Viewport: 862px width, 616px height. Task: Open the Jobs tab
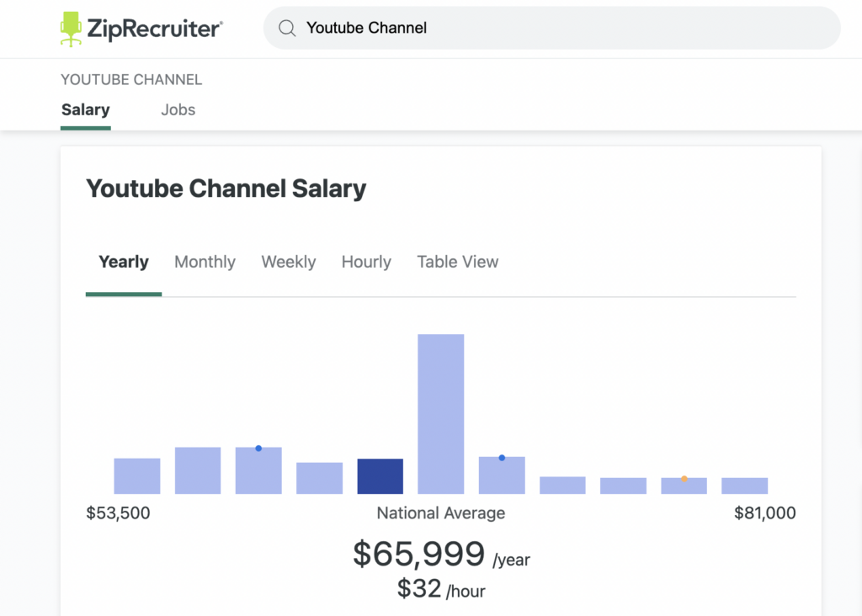click(x=178, y=109)
